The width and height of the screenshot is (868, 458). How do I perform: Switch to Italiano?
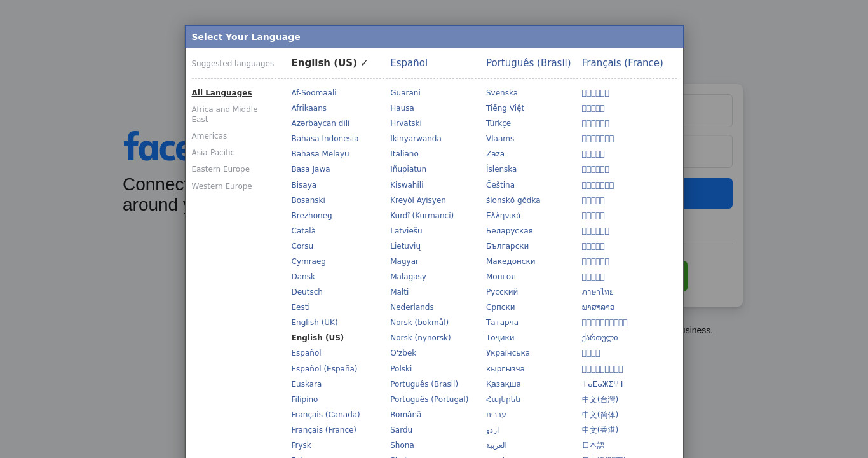click(404, 154)
